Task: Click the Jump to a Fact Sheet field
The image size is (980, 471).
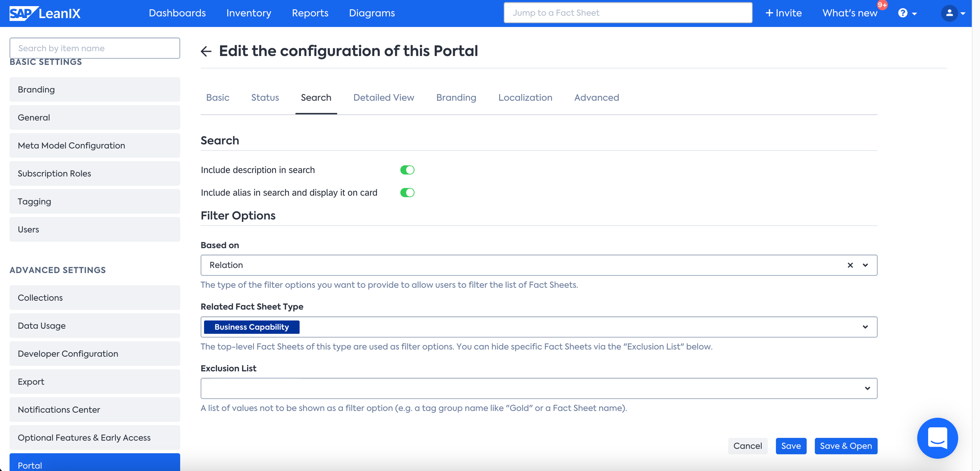Action: pyautogui.click(x=627, y=13)
